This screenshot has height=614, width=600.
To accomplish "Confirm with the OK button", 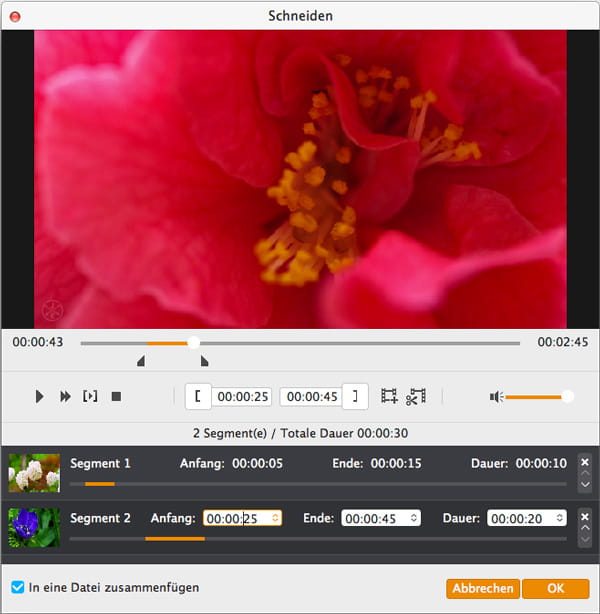I will [x=555, y=589].
